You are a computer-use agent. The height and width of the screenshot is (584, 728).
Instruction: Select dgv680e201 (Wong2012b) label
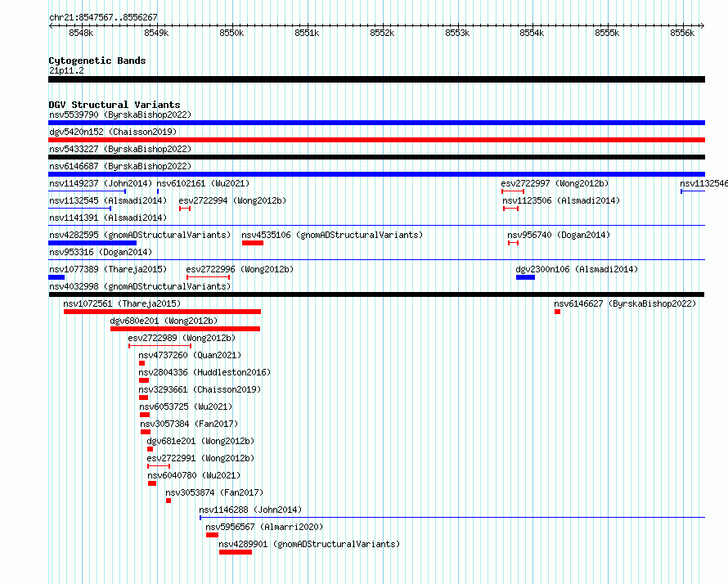tap(164, 321)
